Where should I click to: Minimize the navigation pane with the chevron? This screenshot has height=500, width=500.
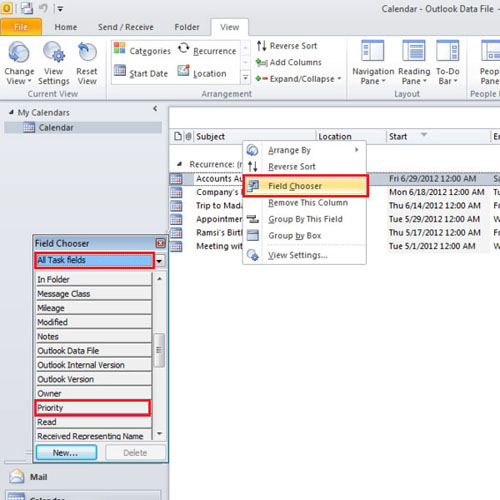155,108
